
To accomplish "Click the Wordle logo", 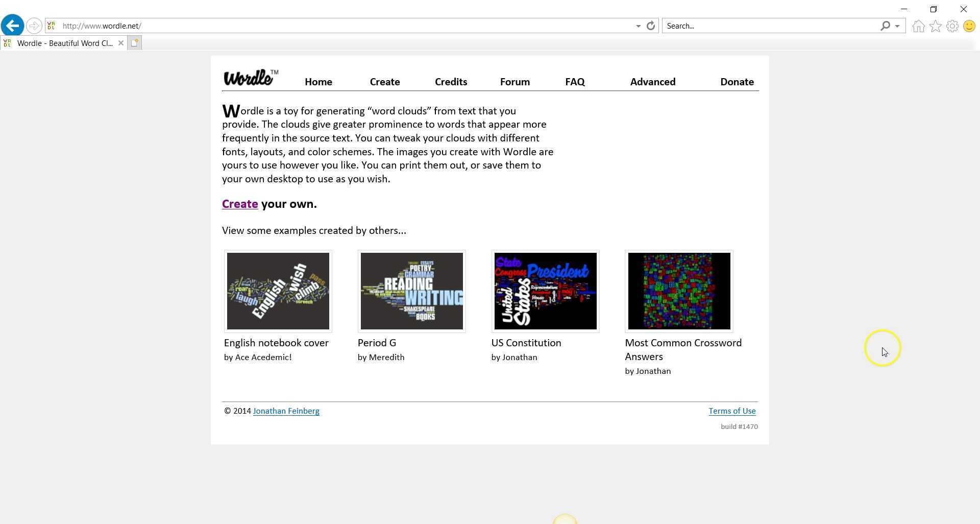I will pyautogui.click(x=251, y=78).
